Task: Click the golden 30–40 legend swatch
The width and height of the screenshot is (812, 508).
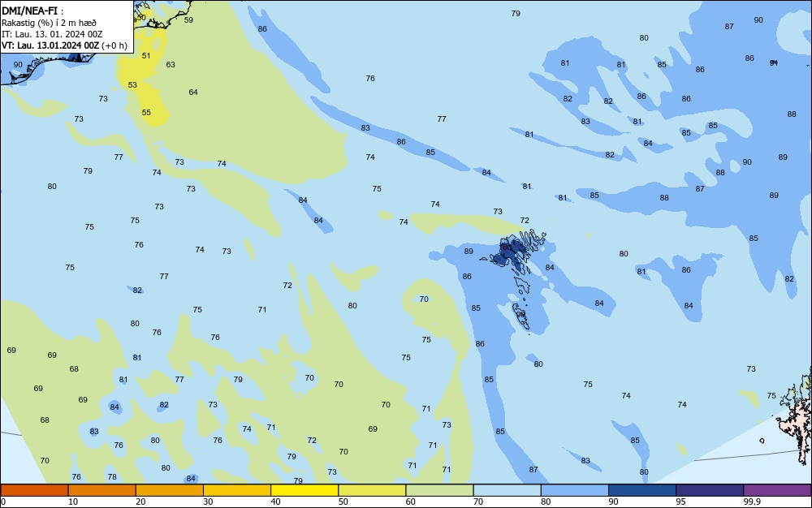Action: pos(237,490)
